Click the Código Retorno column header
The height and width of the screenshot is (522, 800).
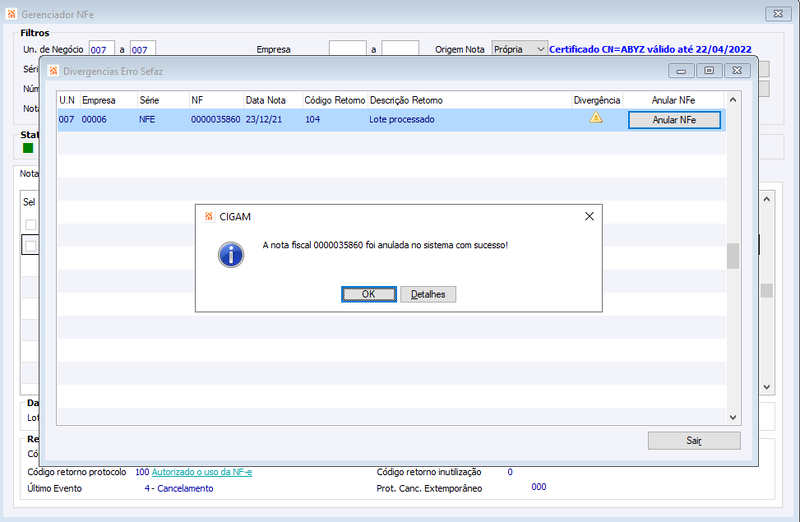[335, 100]
